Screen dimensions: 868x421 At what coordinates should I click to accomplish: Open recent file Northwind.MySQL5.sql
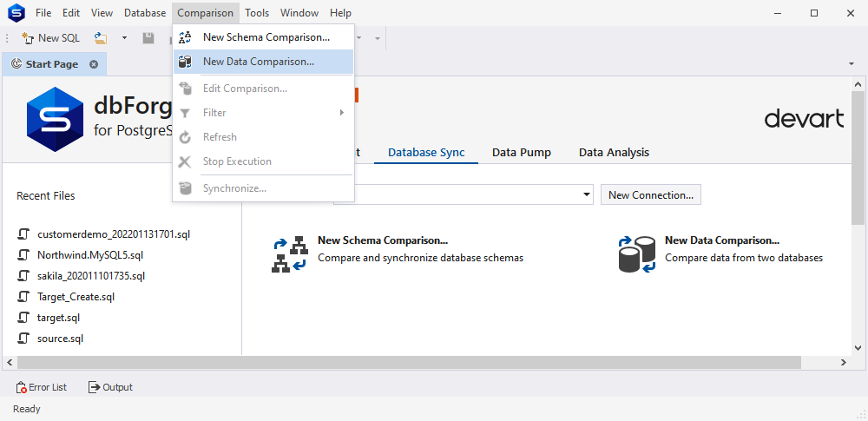[90, 255]
